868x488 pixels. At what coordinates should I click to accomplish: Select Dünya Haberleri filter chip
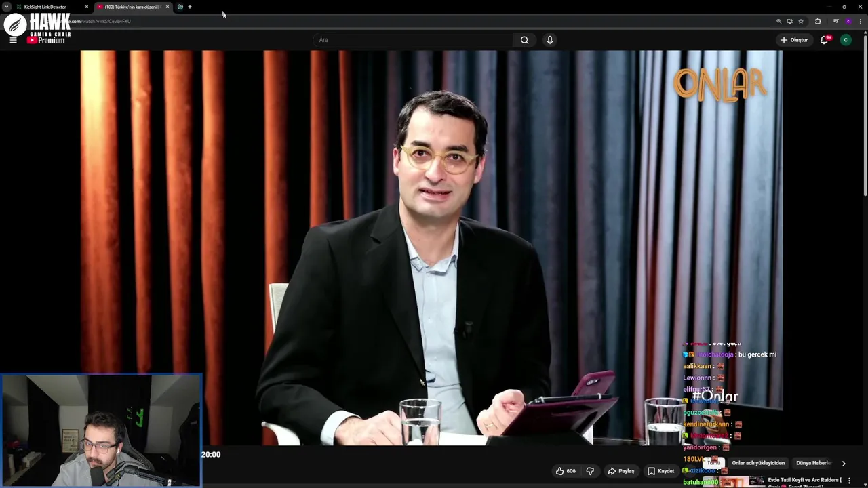pos(813,463)
